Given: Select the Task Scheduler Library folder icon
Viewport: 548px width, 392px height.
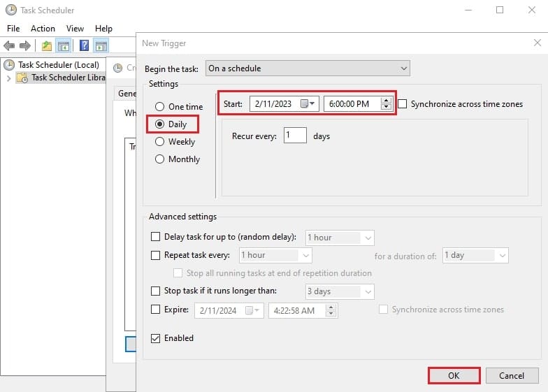Looking at the screenshot, I should point(23,78).
